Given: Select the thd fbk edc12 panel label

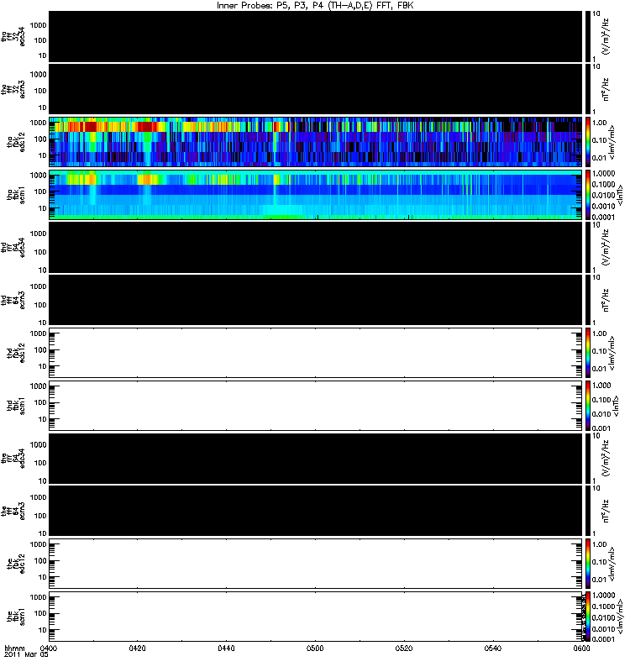Looking at the screenshot, I should [16, 353].
